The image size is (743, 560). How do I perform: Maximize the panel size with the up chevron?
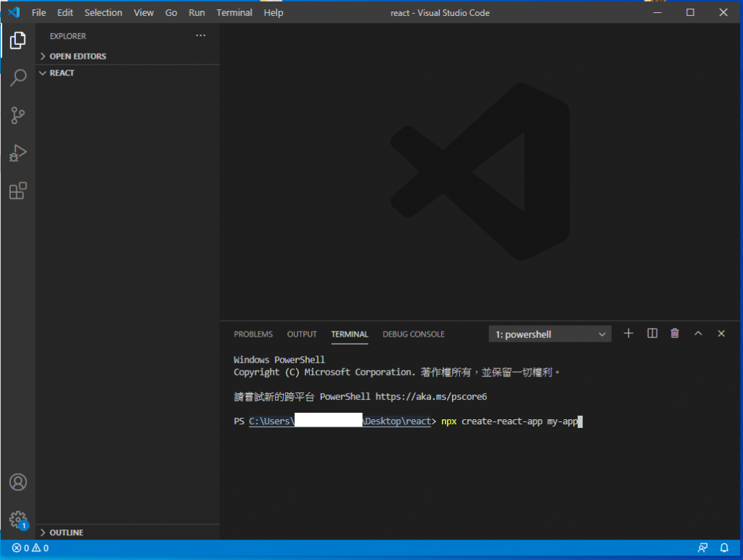pos(698,334)
